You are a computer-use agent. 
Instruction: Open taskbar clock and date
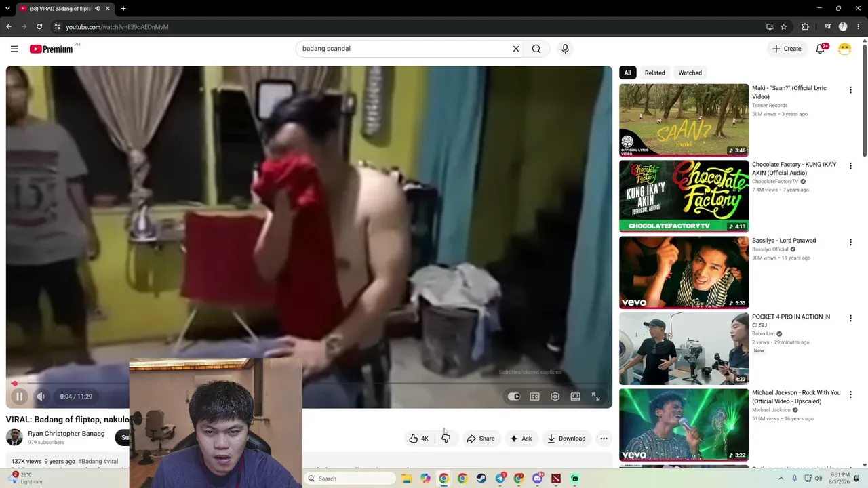click(840, 479)
